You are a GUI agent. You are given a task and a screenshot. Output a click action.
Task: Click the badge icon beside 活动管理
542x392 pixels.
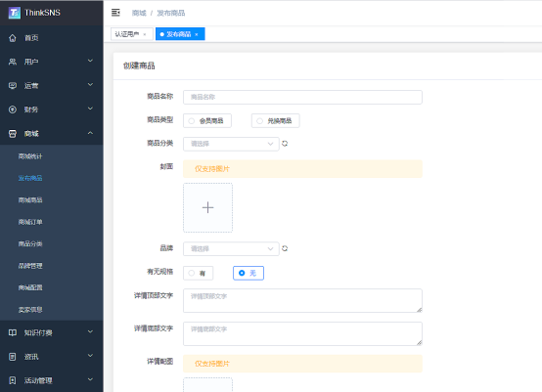[x=13, y=380]
